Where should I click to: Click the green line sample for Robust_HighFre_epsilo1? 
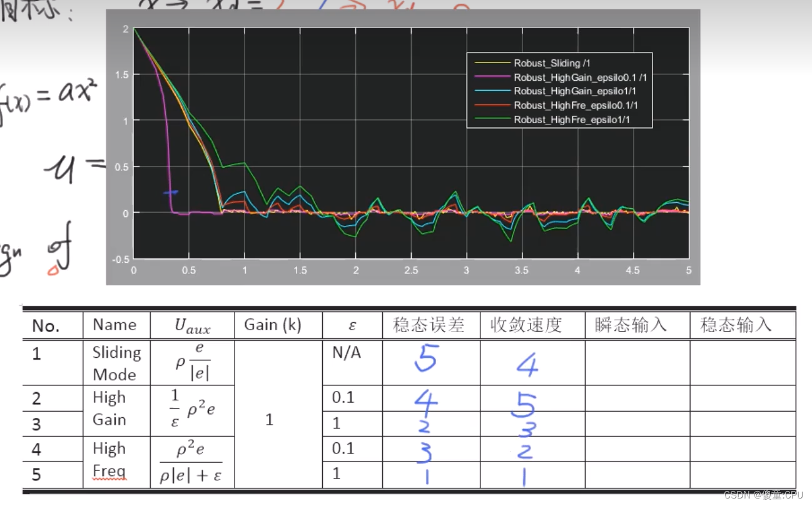click(493, 120)
